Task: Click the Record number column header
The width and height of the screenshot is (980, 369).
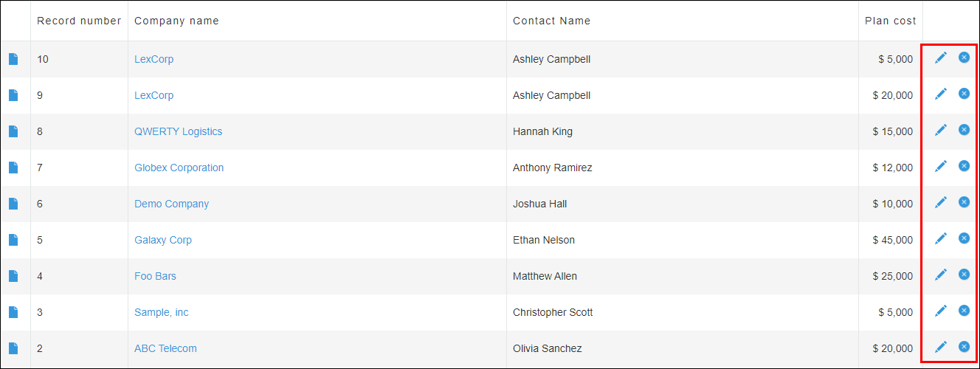Action: 79,21
